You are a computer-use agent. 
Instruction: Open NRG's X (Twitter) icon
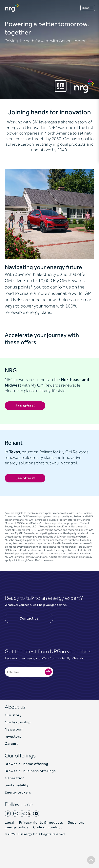(x=29, y=813)
